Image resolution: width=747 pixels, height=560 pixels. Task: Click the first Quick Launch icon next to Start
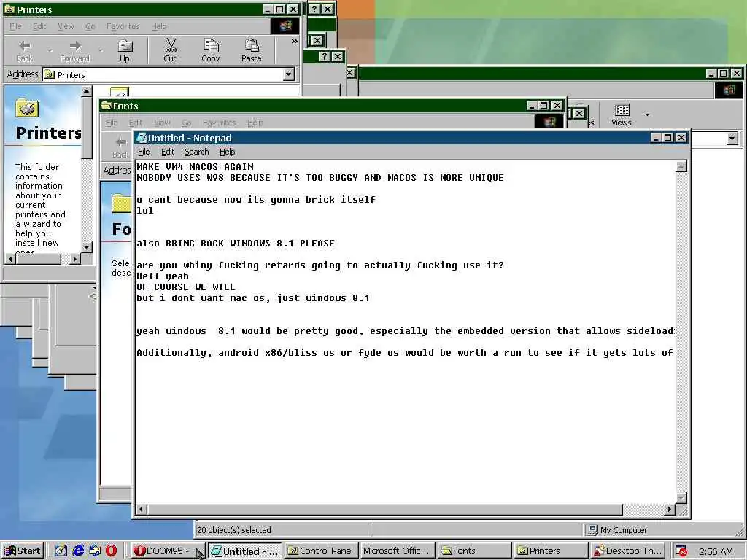[x=61, y=551]
